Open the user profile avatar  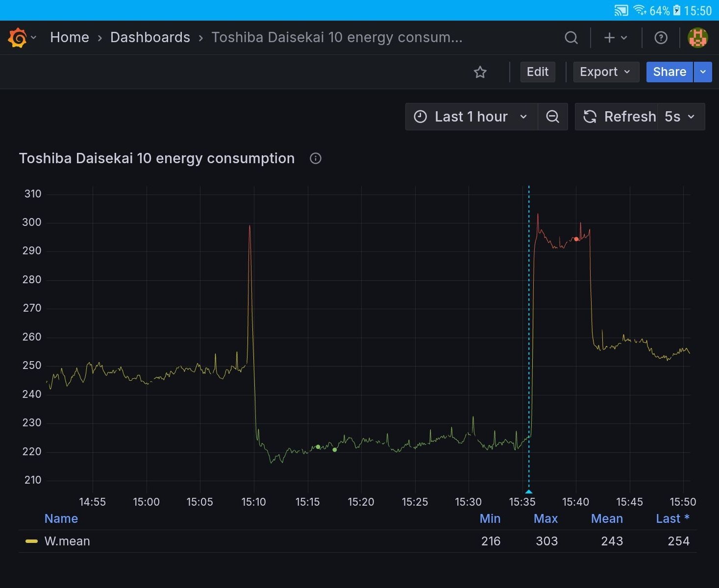pyautogui.click(x=697, y=38)
